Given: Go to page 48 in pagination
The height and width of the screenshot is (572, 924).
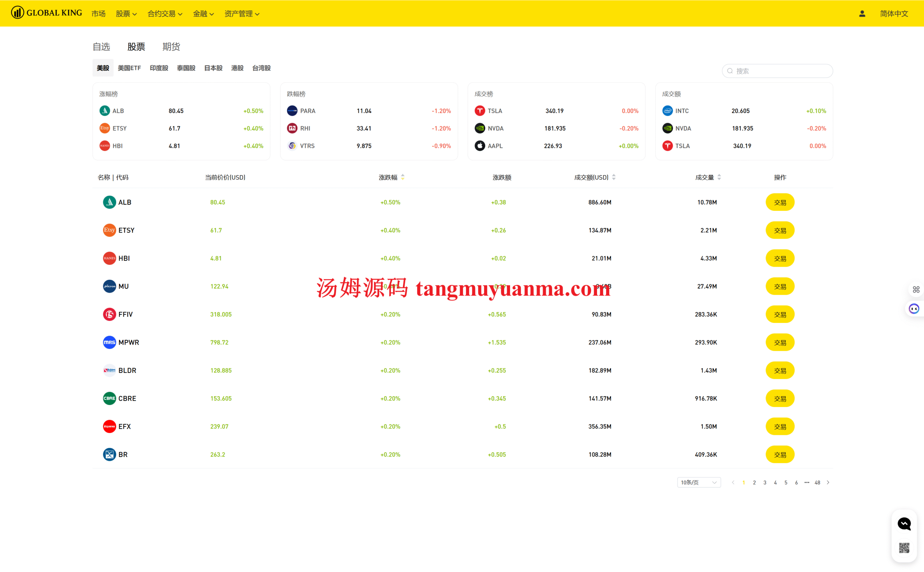Looking at the screenshot, I should coord(817,483).
